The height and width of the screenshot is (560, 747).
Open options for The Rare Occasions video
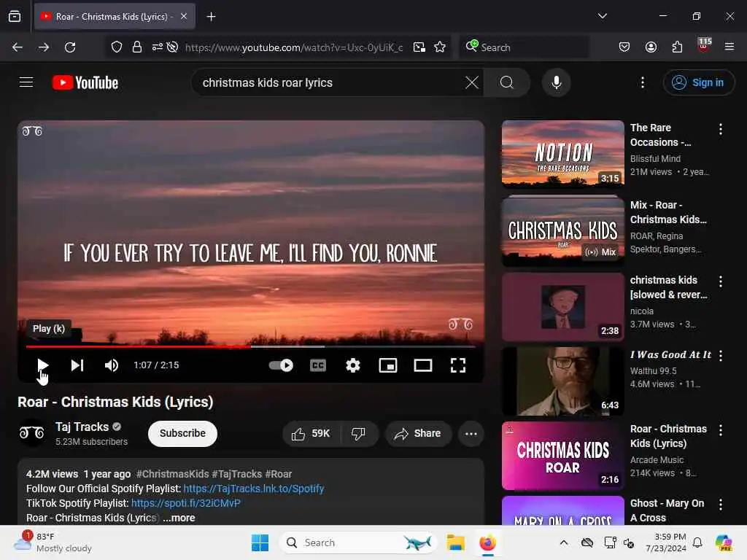coord(720,128)
